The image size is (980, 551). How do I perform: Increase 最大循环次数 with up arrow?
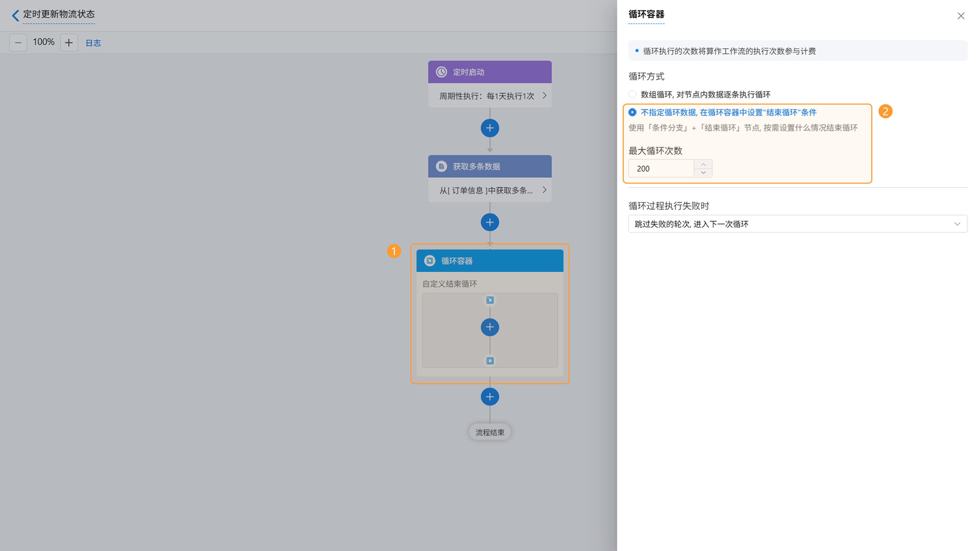703,164
